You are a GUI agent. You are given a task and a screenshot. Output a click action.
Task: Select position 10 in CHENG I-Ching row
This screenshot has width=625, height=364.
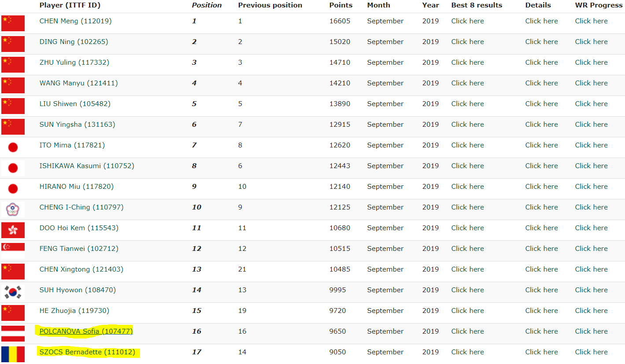(196, 207)
